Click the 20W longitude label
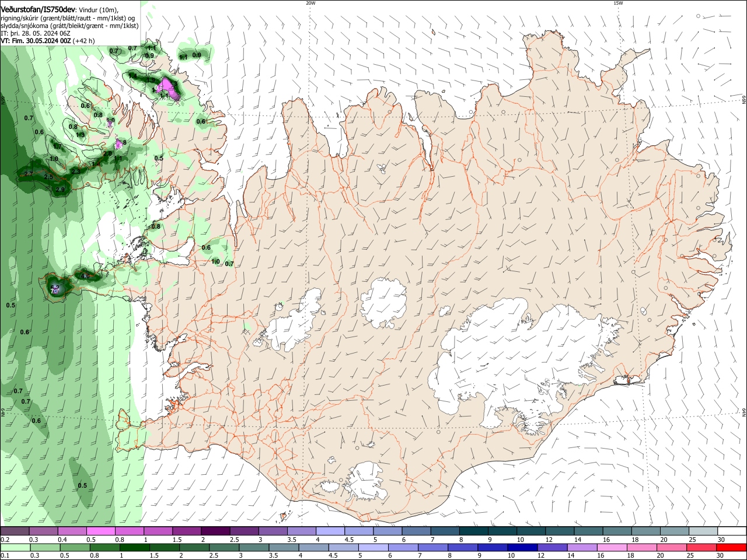747x560 pixels. coord(310,3)
